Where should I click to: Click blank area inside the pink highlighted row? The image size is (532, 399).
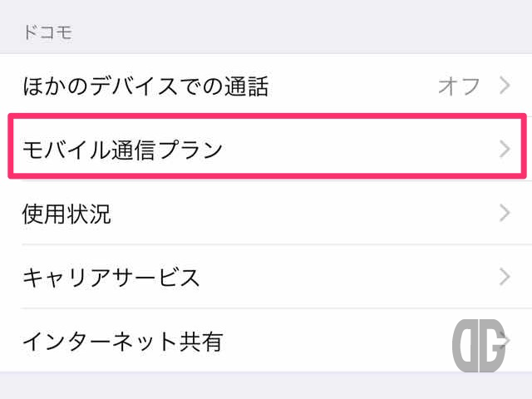tap(360, 150)
